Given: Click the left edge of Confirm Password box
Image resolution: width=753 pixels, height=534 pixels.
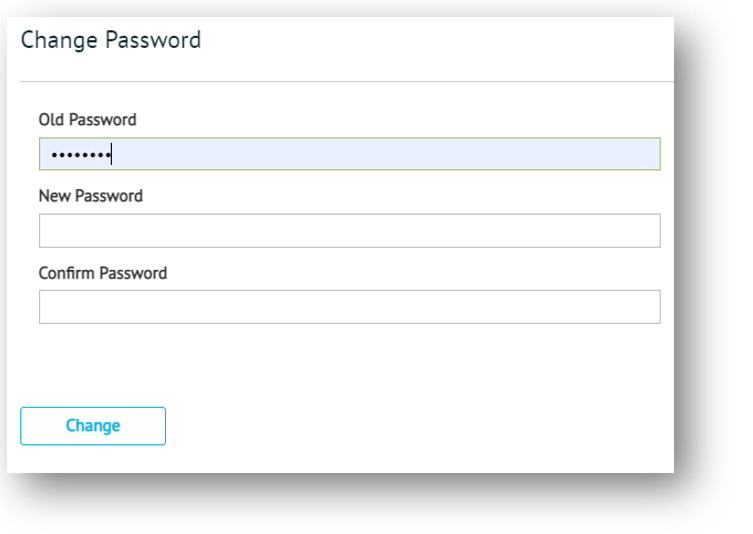Looking at the screenshot, I should [x=46, y=307].
